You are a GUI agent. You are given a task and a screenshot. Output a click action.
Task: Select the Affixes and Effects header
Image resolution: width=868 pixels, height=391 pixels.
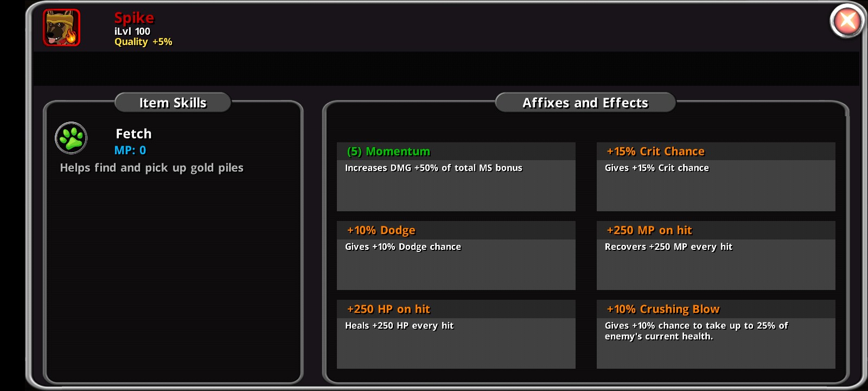tap(585, 103)
